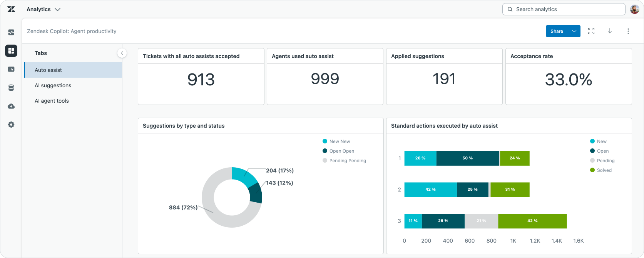Toggle the Open Open legend item
Viewport: 644px width, 258px height.
pos(338,151)
